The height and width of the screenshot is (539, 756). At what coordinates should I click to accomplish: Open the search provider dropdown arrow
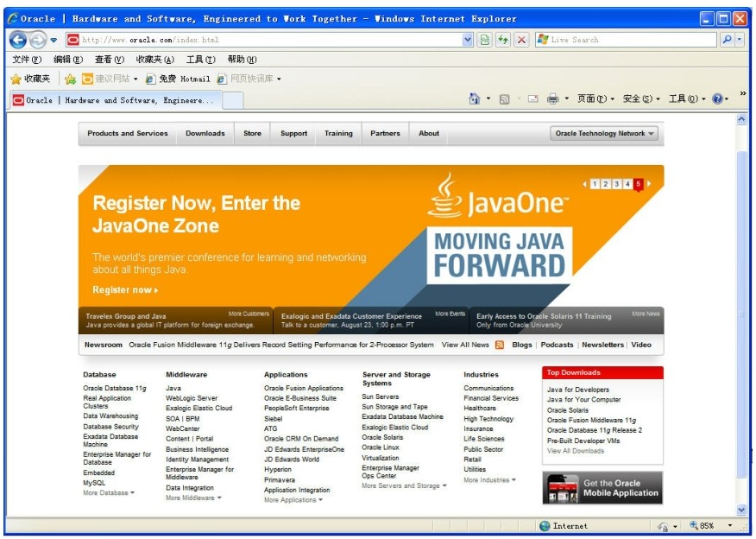pyautogui.click(x=740, y=40)
